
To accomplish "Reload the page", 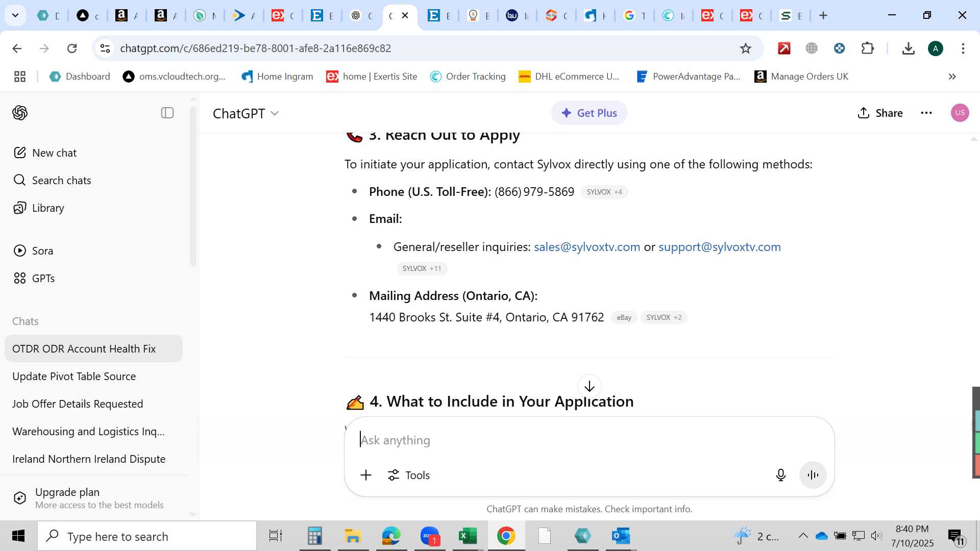I will click(x=72, y=48).
